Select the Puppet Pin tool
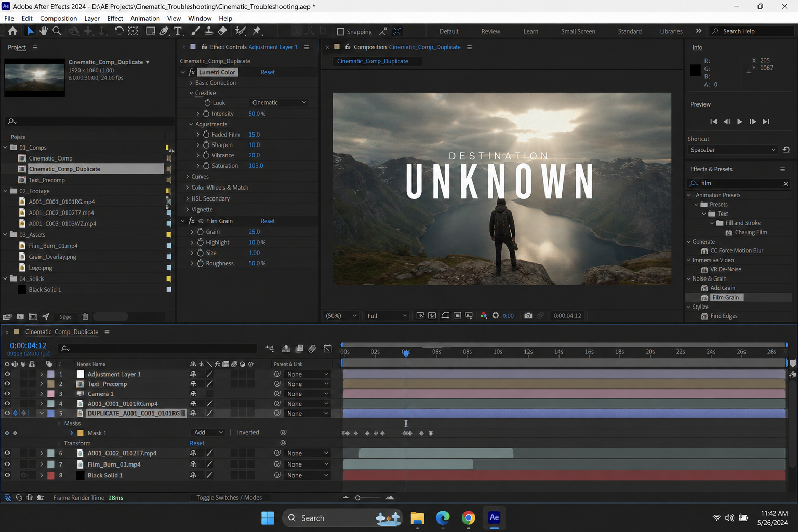Viewport: 798px width, 532px height. 257,31
